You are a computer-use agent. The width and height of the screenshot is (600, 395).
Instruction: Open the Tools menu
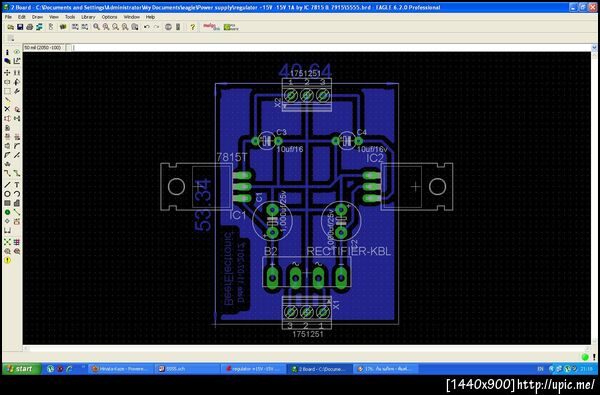click(70, 17)
